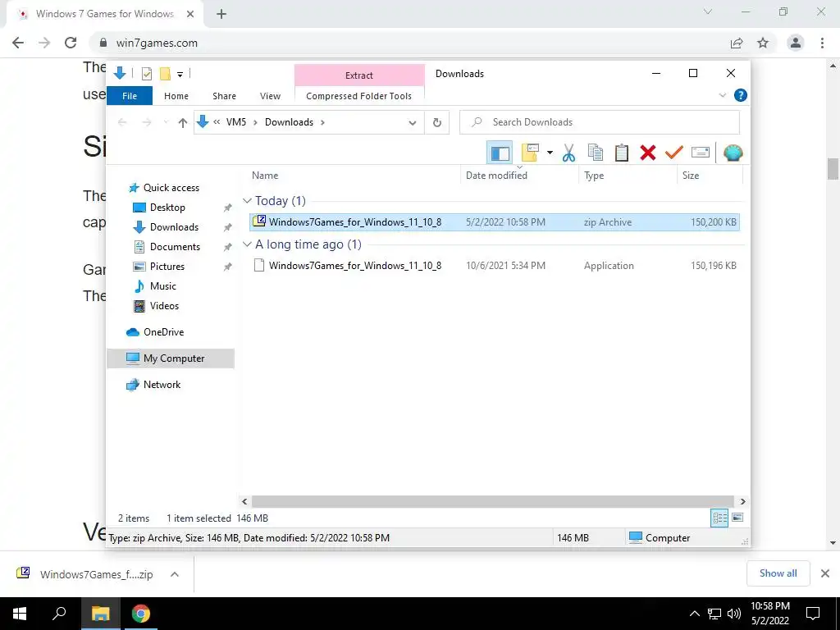The width and height of the screenshot is (840, 630).
Task: Open the Compressed Folder Tools tab
Action: 359,96
